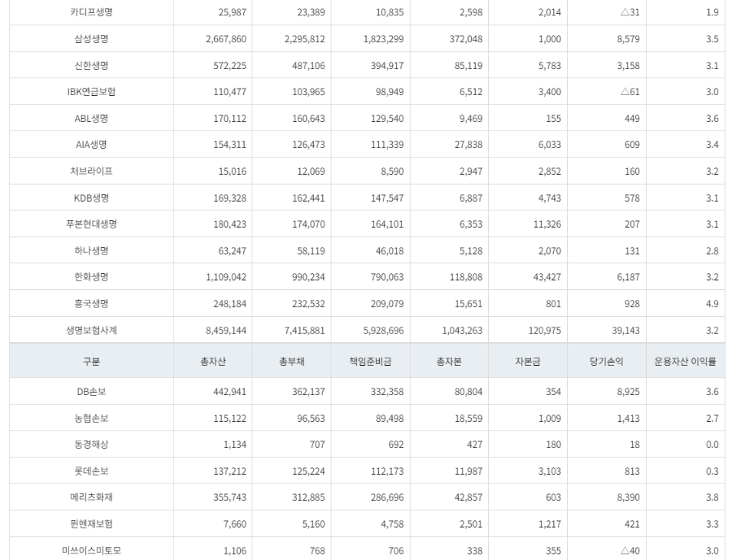Select the 생명보험사계 total row label
Image resolution: width=732 pixels, height=560 pixels.
(x=91, y=331)
